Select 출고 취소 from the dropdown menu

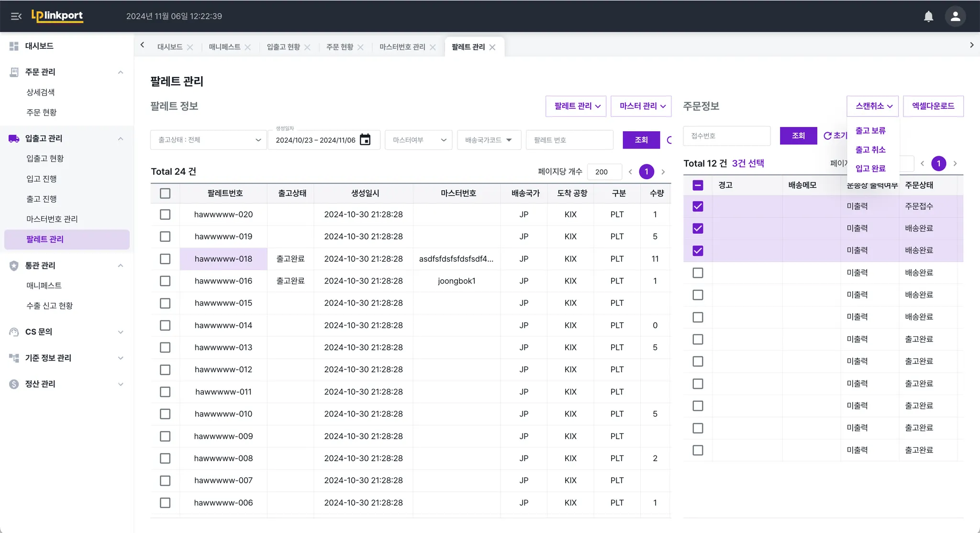coord(870,149)
